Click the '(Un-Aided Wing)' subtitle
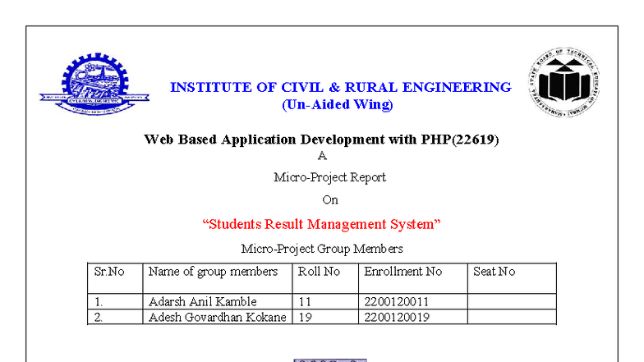 [x=338, y=105]
